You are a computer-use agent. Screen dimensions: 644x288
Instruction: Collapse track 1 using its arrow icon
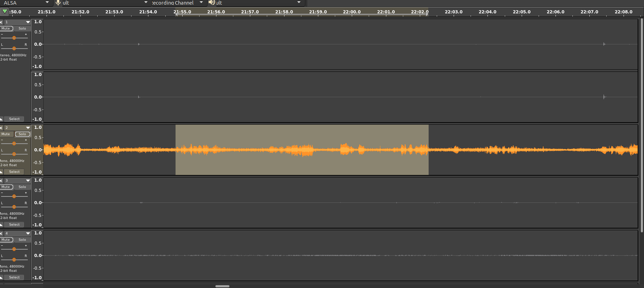coord(1,119)
